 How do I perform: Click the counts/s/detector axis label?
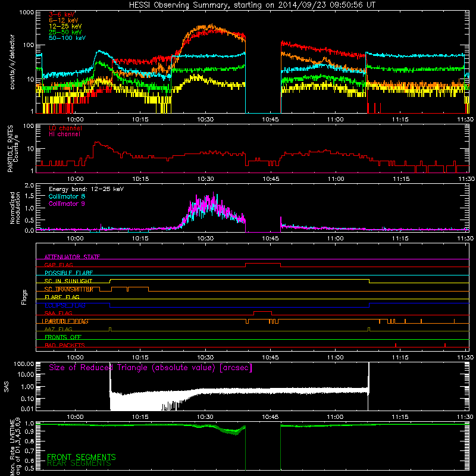[x=12, y=62]
